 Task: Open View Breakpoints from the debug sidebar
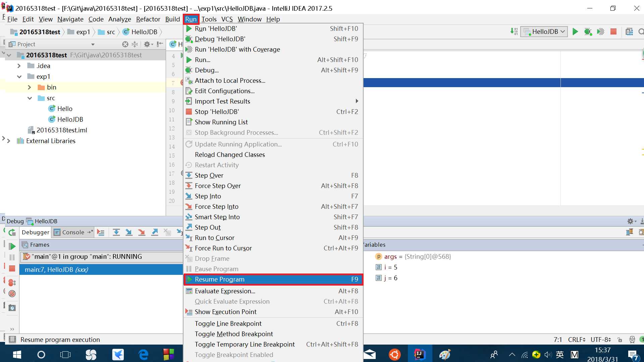[12, 283]
